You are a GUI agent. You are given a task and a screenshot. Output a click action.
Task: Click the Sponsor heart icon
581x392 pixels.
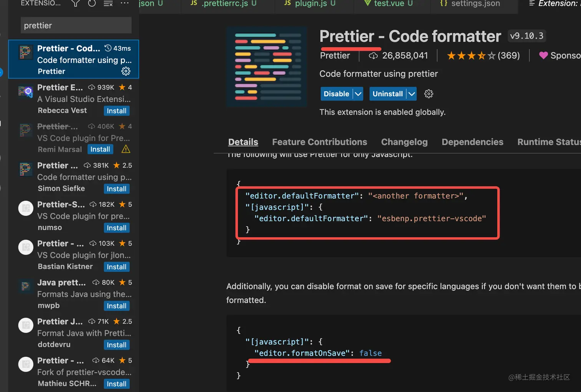pyautogui.click(x=543, y=55)
